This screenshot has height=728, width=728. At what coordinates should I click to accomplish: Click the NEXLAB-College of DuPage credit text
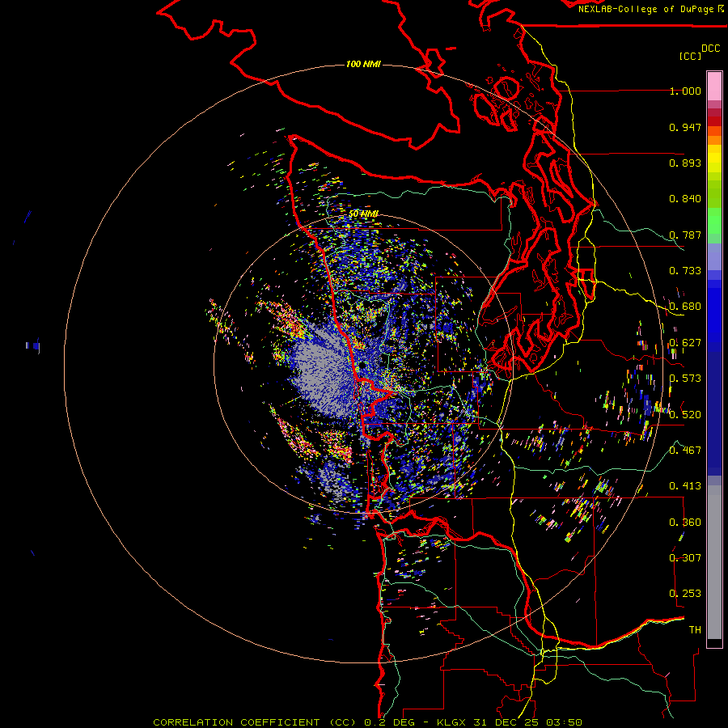click(x=646, y=9)
